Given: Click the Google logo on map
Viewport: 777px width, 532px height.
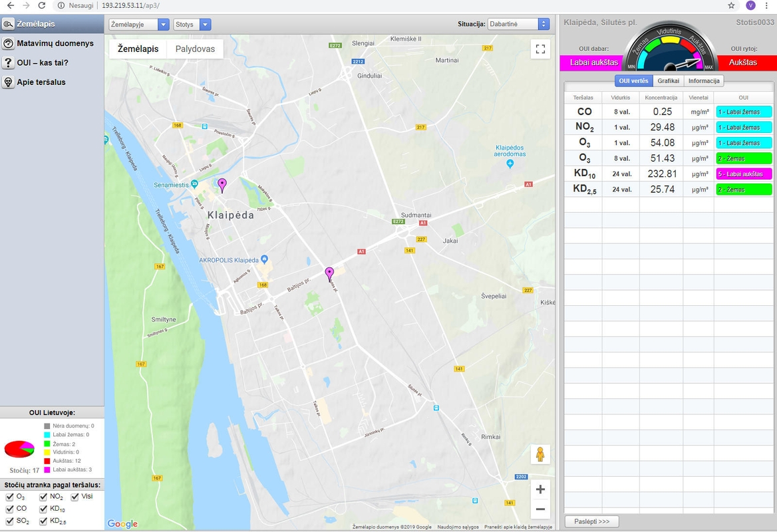Looking at the screenshot, I should pos(122,523).
